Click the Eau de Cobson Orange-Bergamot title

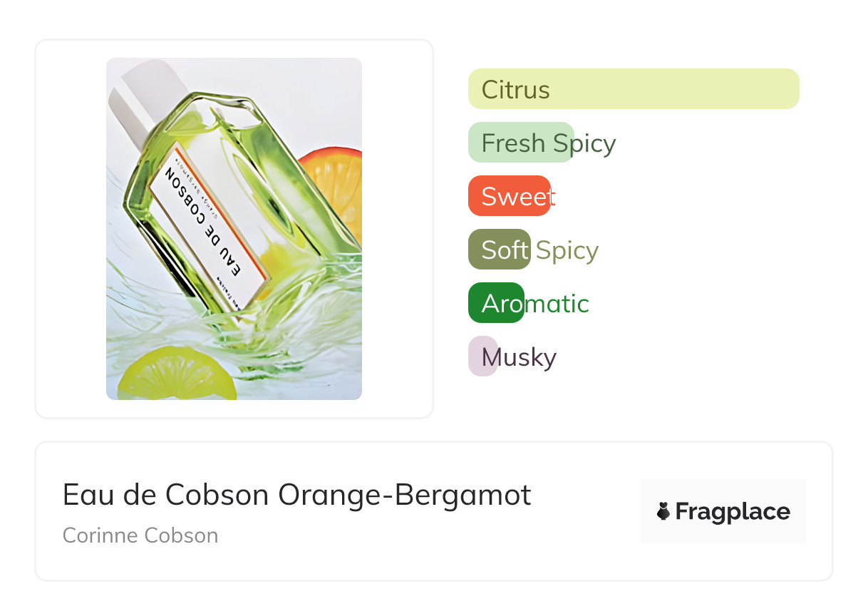tap(296, 495)
